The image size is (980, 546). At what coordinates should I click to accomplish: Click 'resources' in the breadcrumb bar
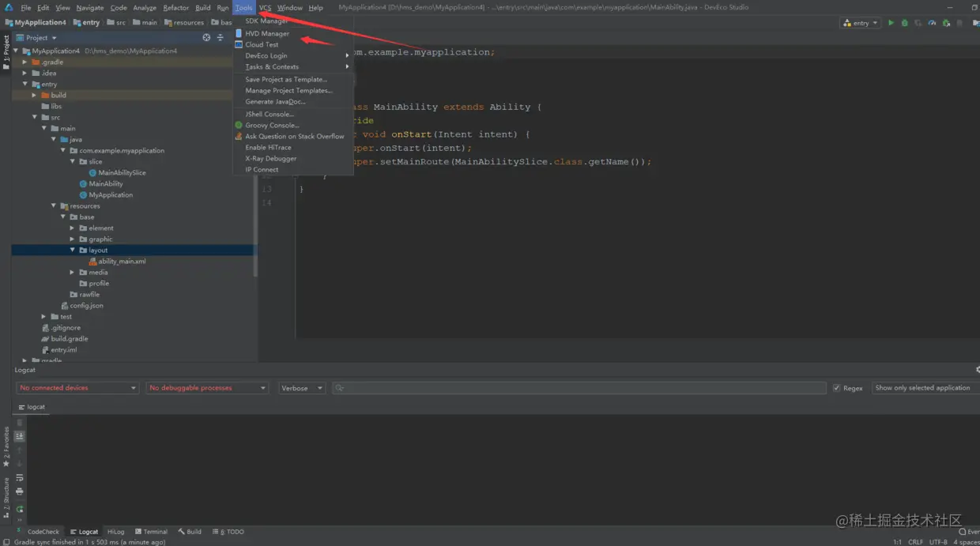click(188, 22)
